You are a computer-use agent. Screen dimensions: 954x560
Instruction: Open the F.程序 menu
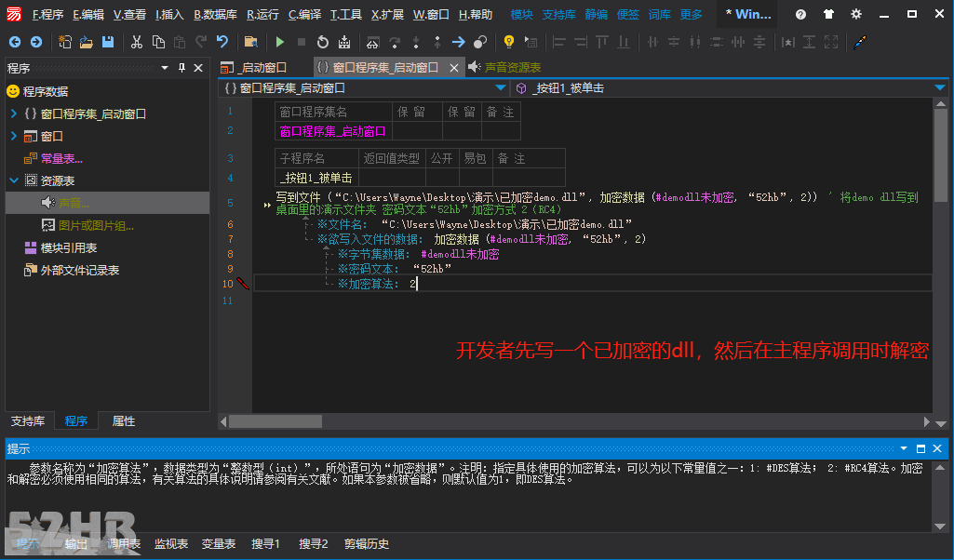click(x=48, y=15)
